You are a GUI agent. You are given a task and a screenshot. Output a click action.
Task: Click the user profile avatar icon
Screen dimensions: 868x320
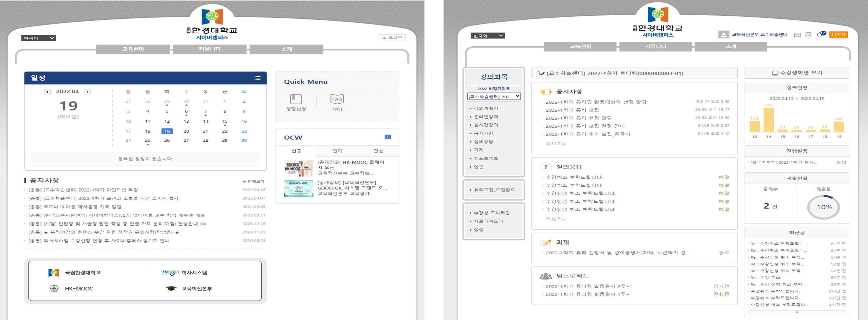click(x=723, y=35)
